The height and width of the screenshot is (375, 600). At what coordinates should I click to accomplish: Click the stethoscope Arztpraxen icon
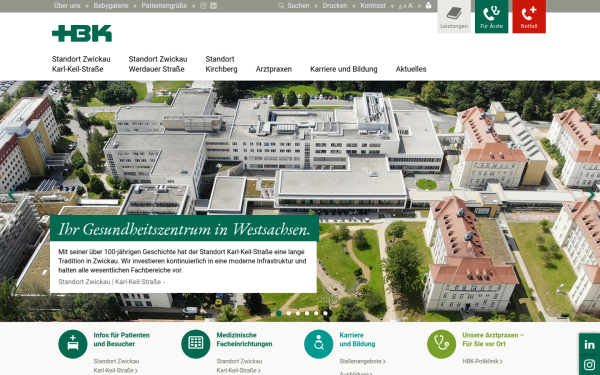pyautogui.click(x=442, y=344)
